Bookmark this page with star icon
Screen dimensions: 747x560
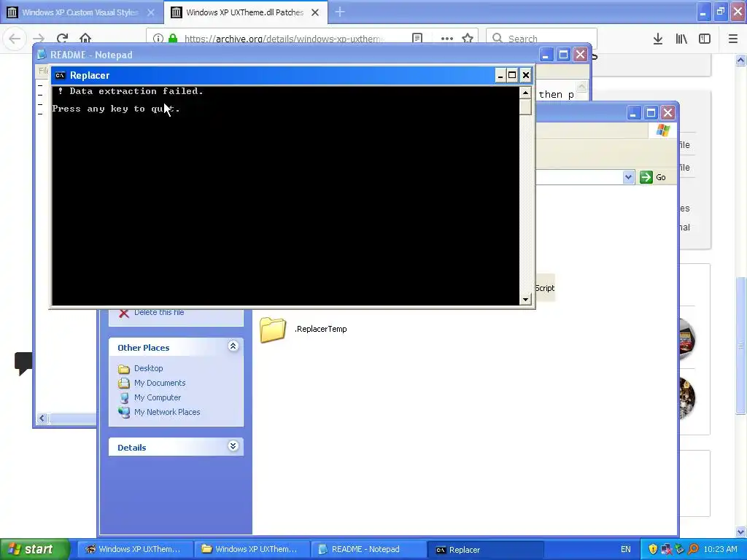[468, 39]
